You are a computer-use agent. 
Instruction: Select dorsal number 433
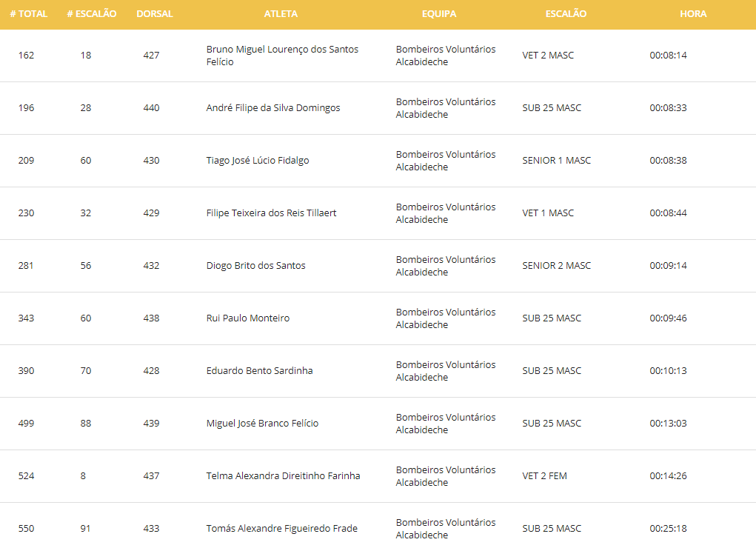click(x=151, y=529)
